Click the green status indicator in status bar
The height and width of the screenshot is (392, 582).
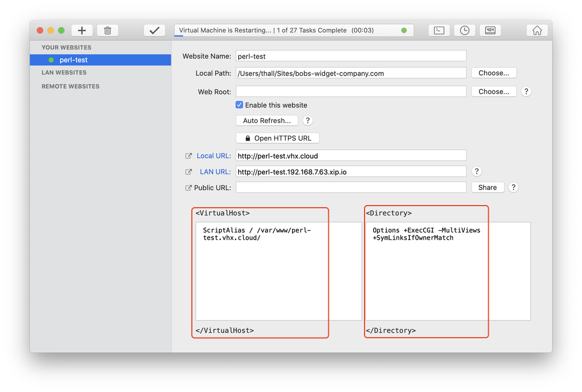pos(404,30)
